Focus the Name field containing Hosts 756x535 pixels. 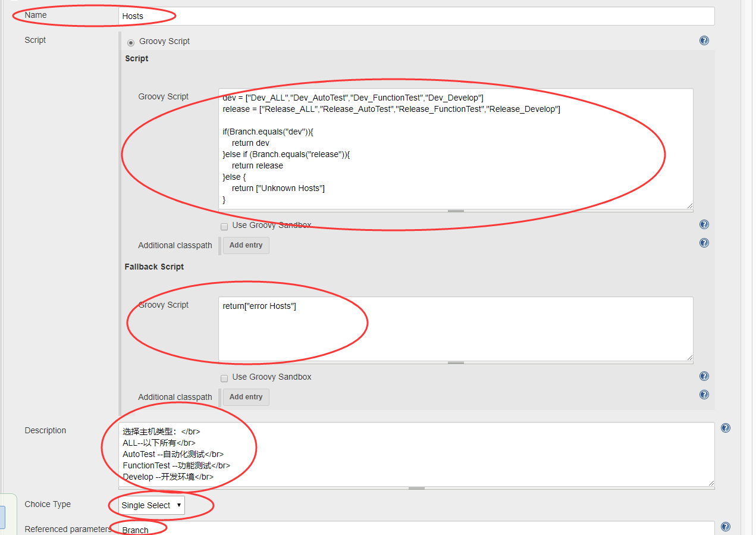click(416, 16)
